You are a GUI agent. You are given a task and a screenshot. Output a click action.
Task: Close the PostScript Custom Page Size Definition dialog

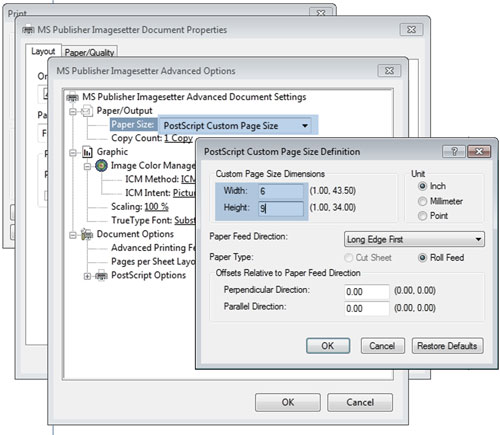[x=479, y=152]
